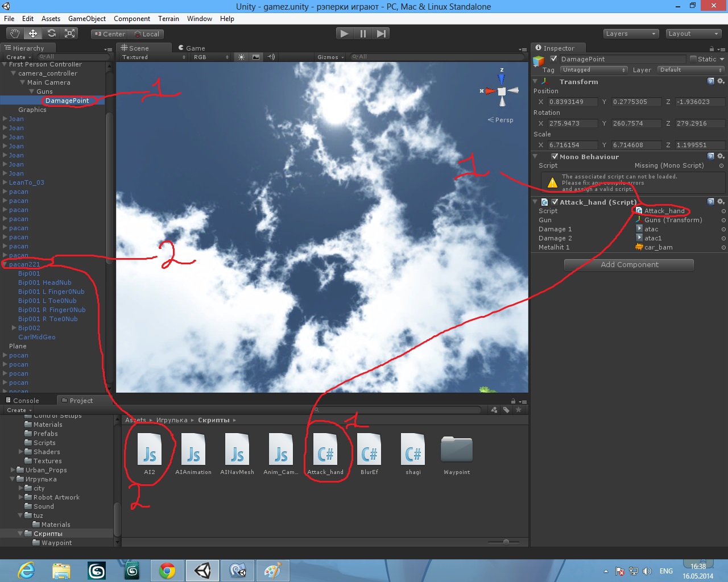The width and height of the screenshot is (728, 582).
Task: Select the Hand tool in toolbar
Action: point(15,34)
